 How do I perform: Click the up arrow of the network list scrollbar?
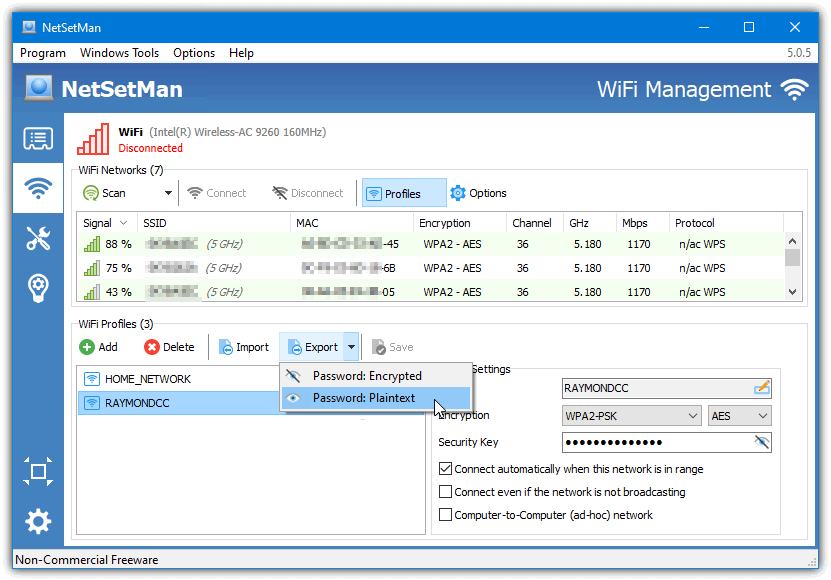(x=792, y=241)
